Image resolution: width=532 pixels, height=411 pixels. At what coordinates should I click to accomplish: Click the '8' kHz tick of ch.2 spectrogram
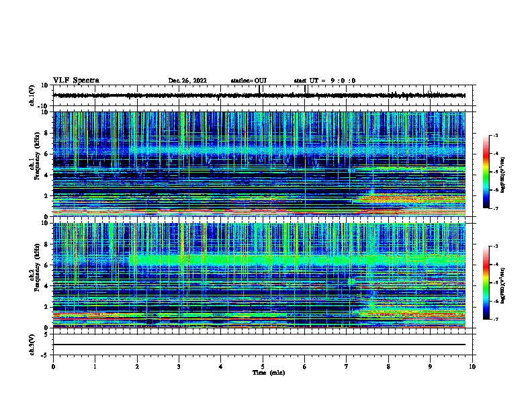click(46, 244)
